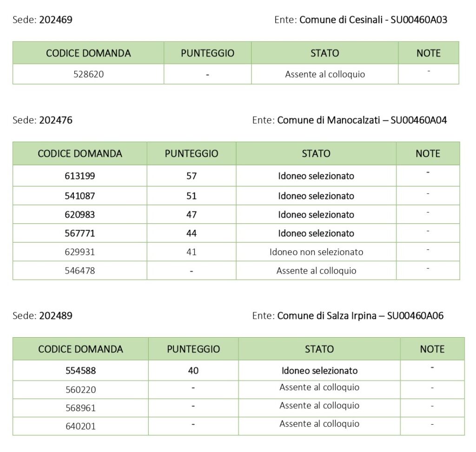Screen dimensions: 476x452
Task: Click Comune di Salza Irpina – SU00460A06 text
Action: [x=360, y=315]
